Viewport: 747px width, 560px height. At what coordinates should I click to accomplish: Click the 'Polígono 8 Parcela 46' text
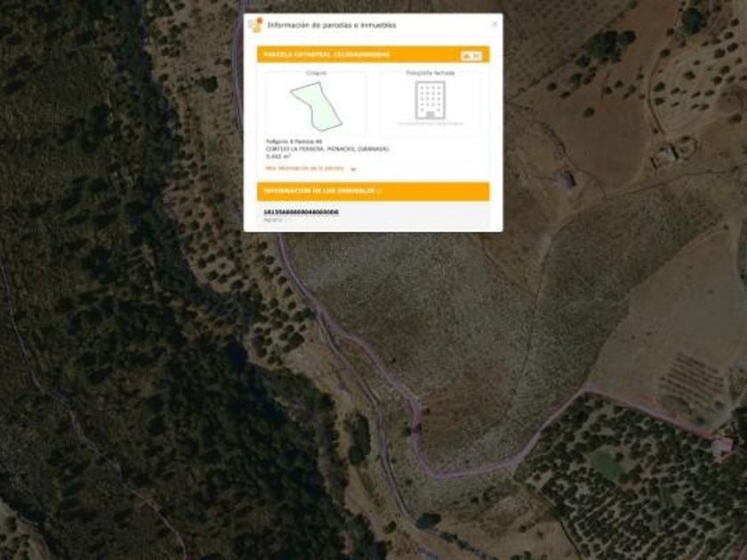[294, 142]
